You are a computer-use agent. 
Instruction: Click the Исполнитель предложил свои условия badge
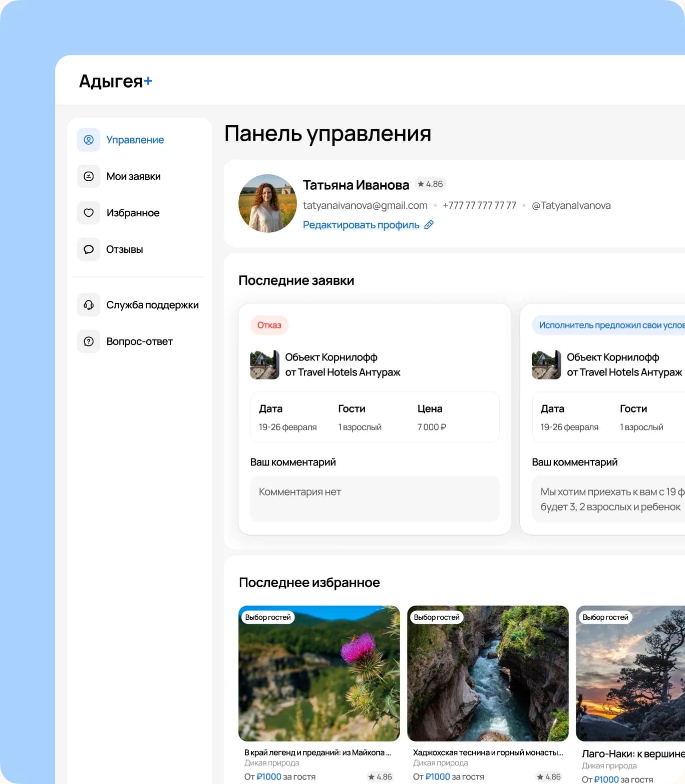[608, 325]
